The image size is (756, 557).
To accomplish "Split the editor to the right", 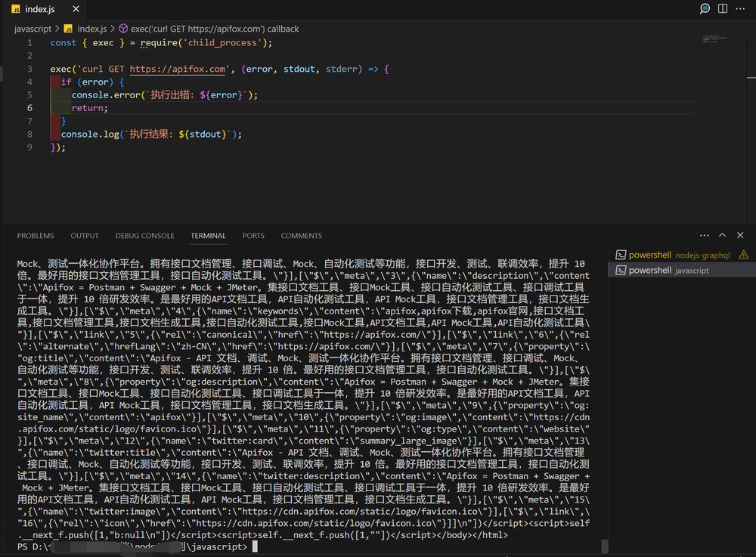I will pyautogui.click(x=723, y=9).
